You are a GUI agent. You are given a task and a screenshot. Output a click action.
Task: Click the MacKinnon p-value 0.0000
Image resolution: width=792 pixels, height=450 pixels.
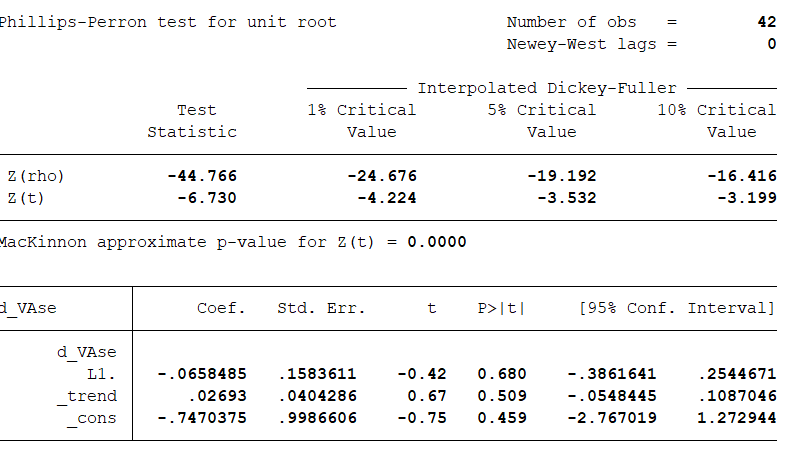point(437,242)
